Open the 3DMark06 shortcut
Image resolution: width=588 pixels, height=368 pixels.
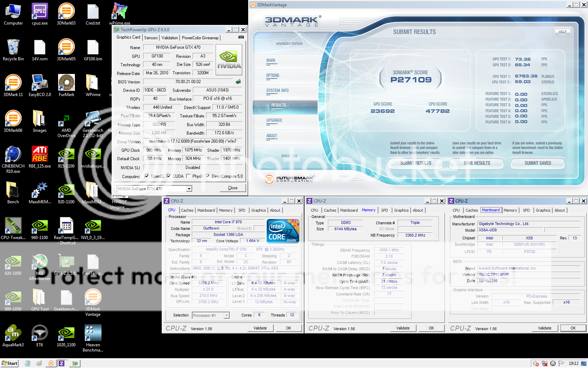[x=13, y=121]
